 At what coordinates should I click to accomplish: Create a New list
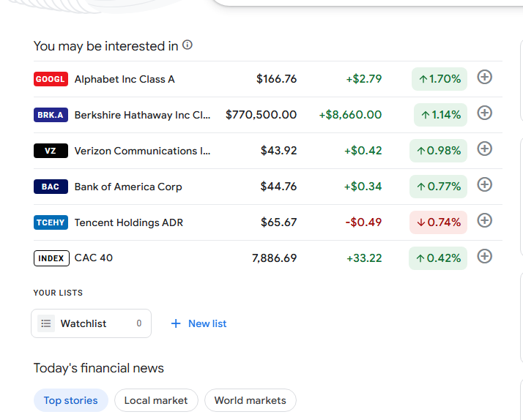(199, 323)
